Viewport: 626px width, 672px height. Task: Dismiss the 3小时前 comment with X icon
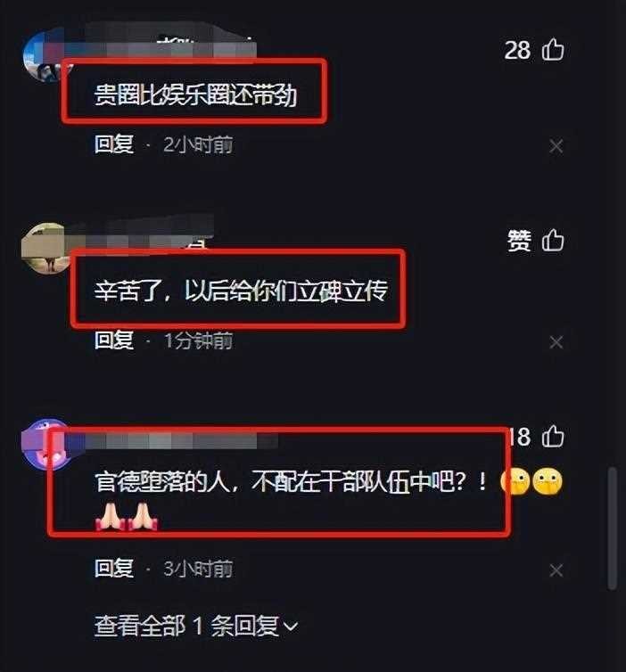[x=556, y=570]
